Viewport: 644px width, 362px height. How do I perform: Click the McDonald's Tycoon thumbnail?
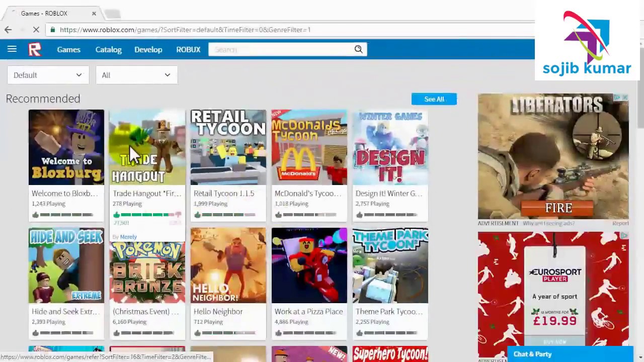(309, 147)
